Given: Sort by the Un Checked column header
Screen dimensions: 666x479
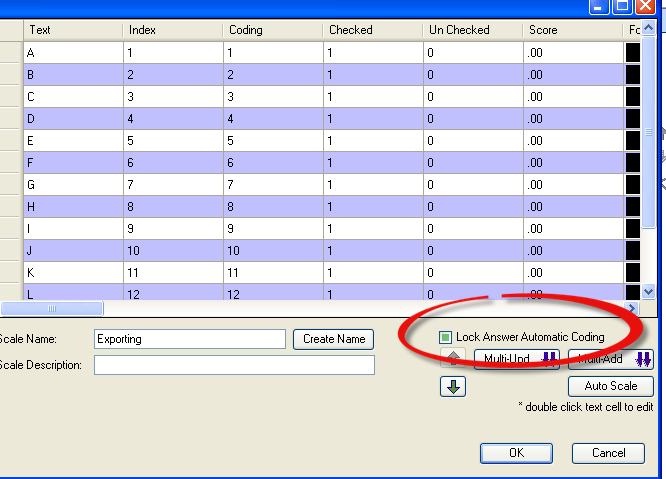Looking at the screenshot, I should [473, 30].
